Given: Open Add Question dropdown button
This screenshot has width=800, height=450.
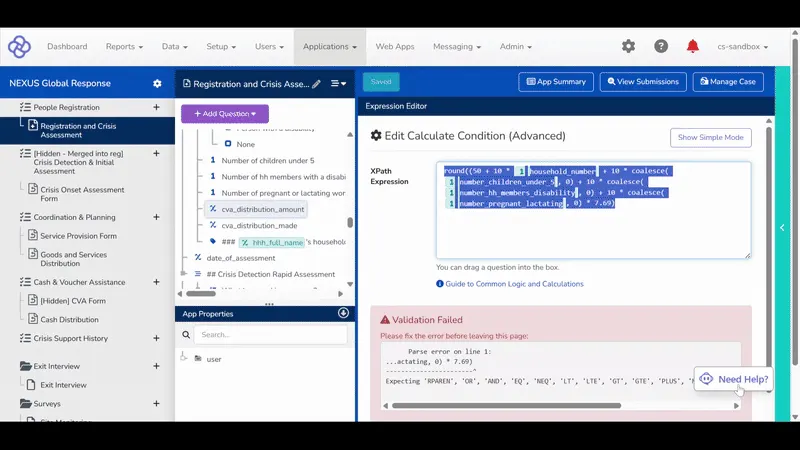Looking at the screenshot, I should [225, 113].
